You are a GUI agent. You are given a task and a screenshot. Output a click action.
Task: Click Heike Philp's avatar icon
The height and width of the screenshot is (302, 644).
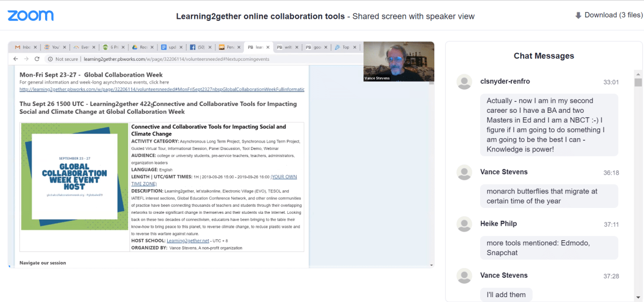coord(464,224)
